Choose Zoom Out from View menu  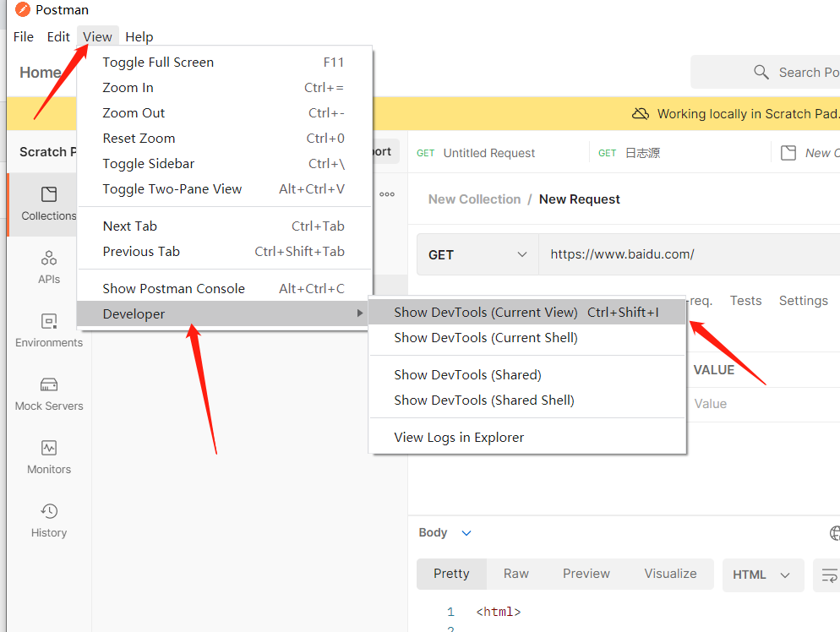coord(224,113)
